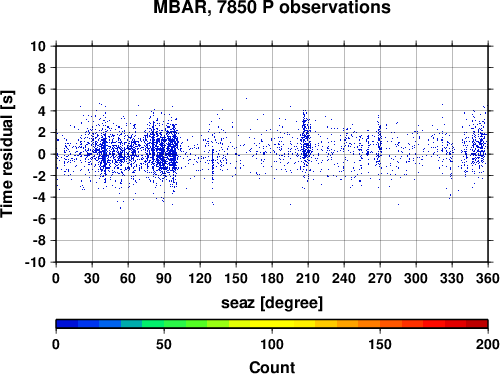Click the x-axis tick label 180
This screenshot has height=374, width=500.
tap(272, 278)
